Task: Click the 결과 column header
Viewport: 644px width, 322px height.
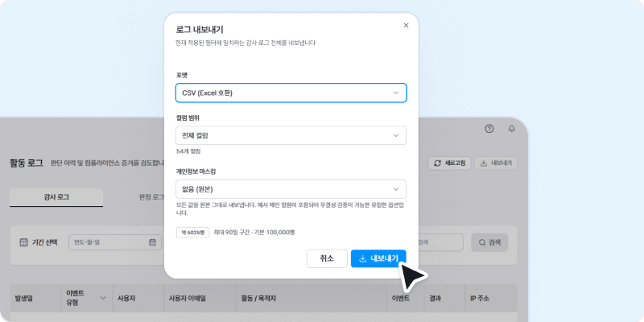Action: 444,298
